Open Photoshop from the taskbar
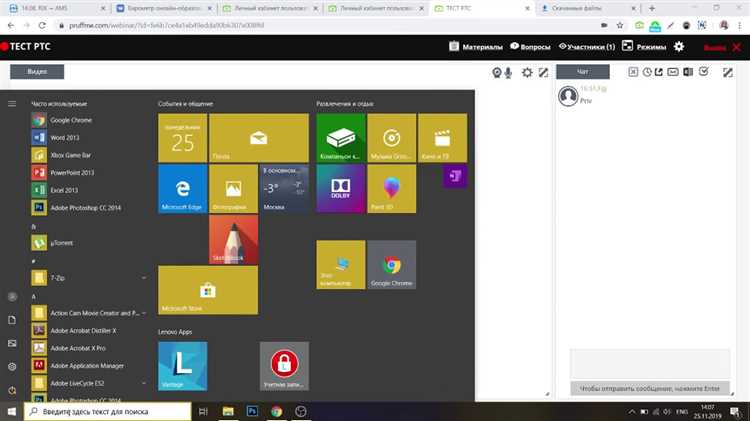The width and height of the screenshot is (750, 421). pos(252,411)
